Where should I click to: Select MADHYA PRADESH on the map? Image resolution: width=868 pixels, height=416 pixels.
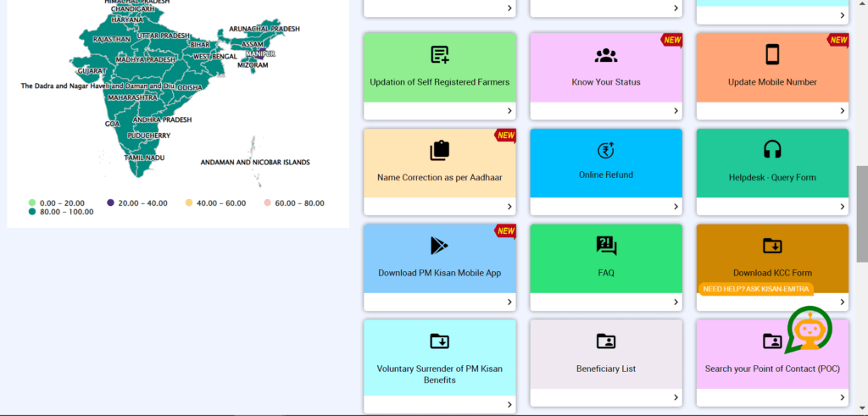(145, 59)
